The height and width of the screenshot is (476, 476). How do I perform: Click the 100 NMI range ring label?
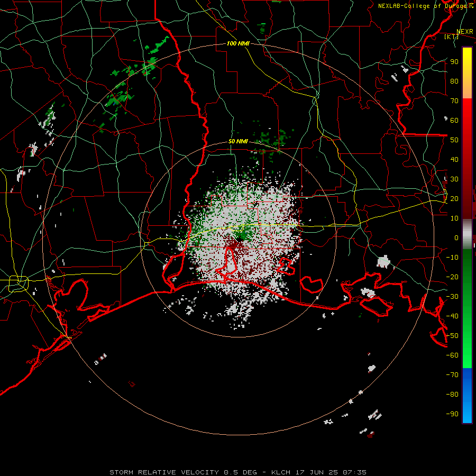[x=238, y=44]
